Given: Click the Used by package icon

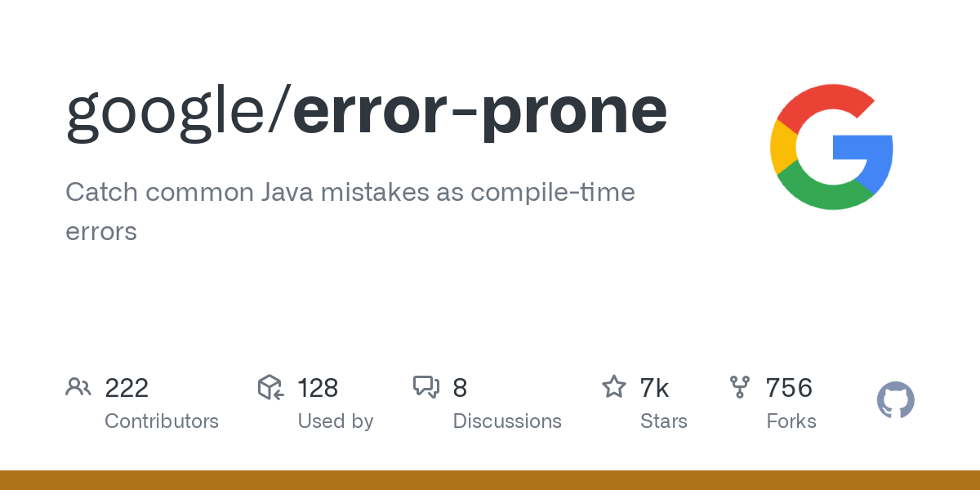Looking at the screenshot, I should pos(270,387).
